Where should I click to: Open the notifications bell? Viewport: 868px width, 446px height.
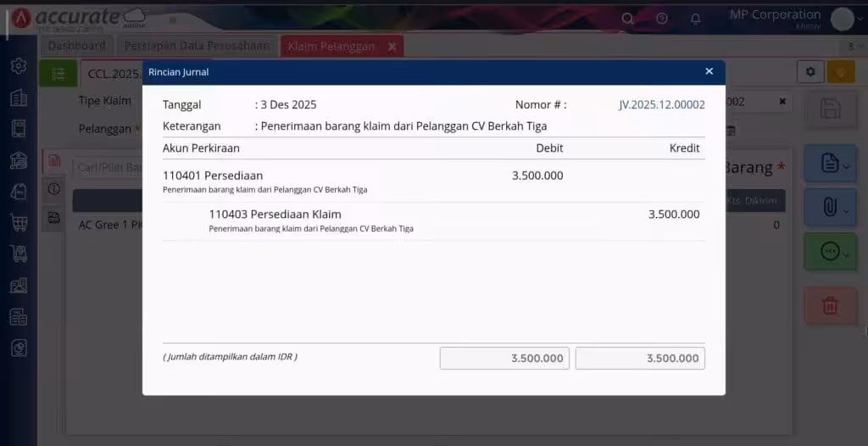695,19
